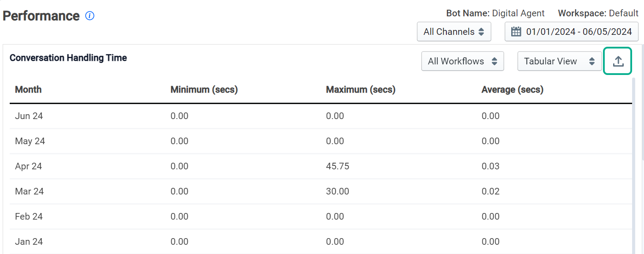Select the Apr 24 table row
Screen dimensions: 644x254
[x=321, y=166]
